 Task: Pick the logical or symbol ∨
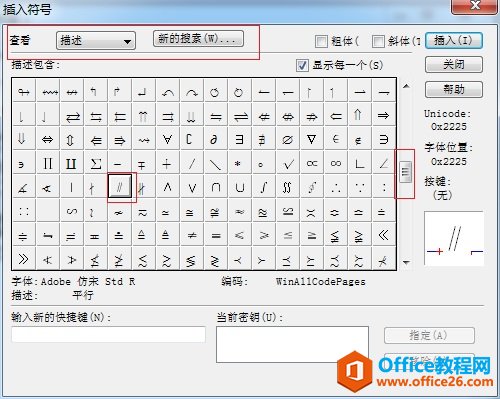[x=192, y=187]
